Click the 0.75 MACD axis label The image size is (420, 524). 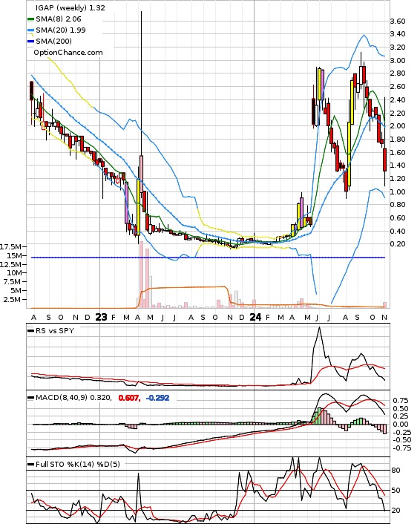pyautogui.click(x=400, y=401)
